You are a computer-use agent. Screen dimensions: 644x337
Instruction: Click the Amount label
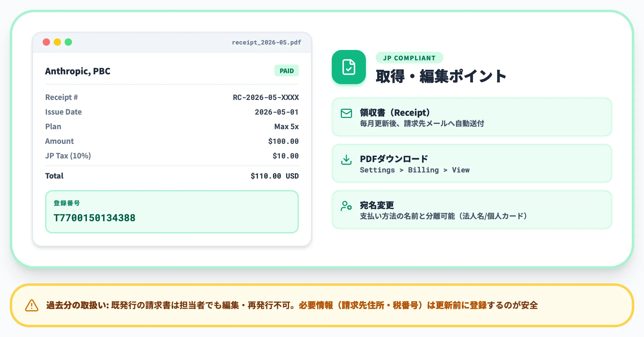click(x=59, y=141)
